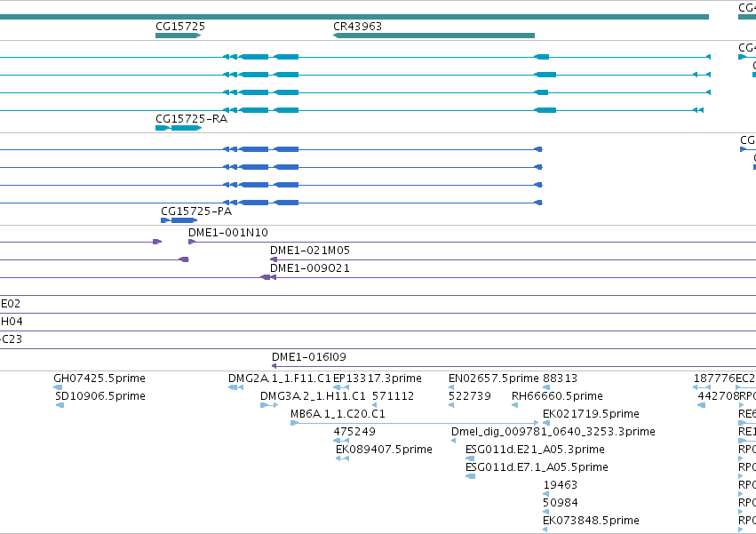Select the CG15725-RA transcript glyph
The width and height of the screenshot is (756, 534).
click(x=179, y=128)
